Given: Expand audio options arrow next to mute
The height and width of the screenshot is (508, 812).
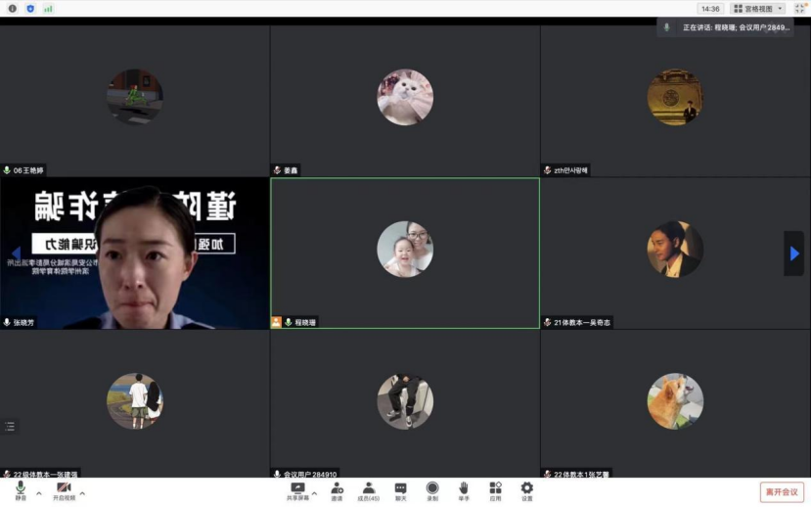Looking at the screenshot, I should pos(39,493).
